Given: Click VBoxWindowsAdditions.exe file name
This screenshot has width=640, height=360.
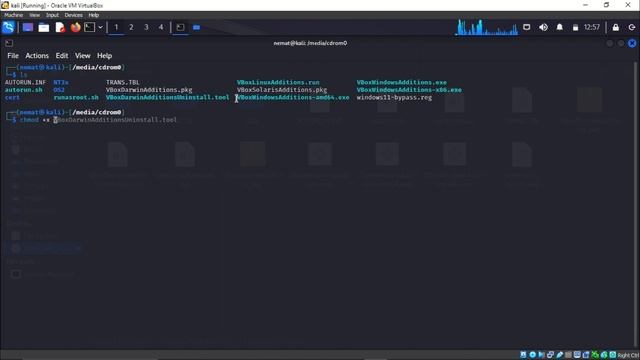Looking at the screenshot, I should [402, 82].
